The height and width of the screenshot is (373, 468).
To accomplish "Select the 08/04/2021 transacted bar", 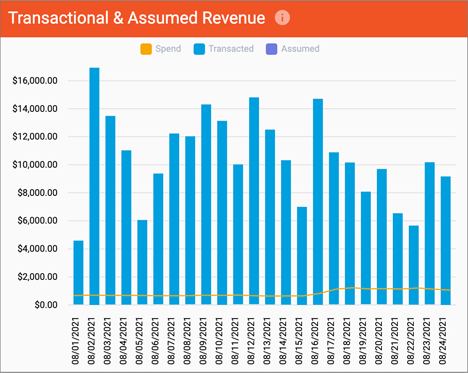I will 126,227.
